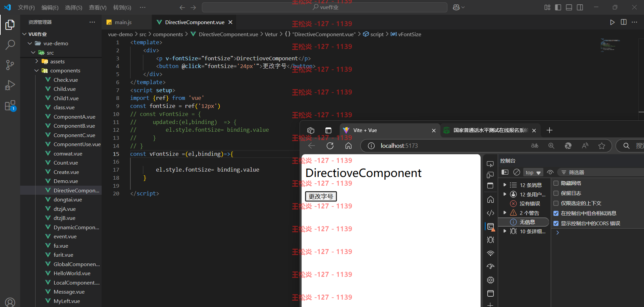This screenshot has width=644, height=307.
Task: Add page to favorites star
Action: coord(602,146)
